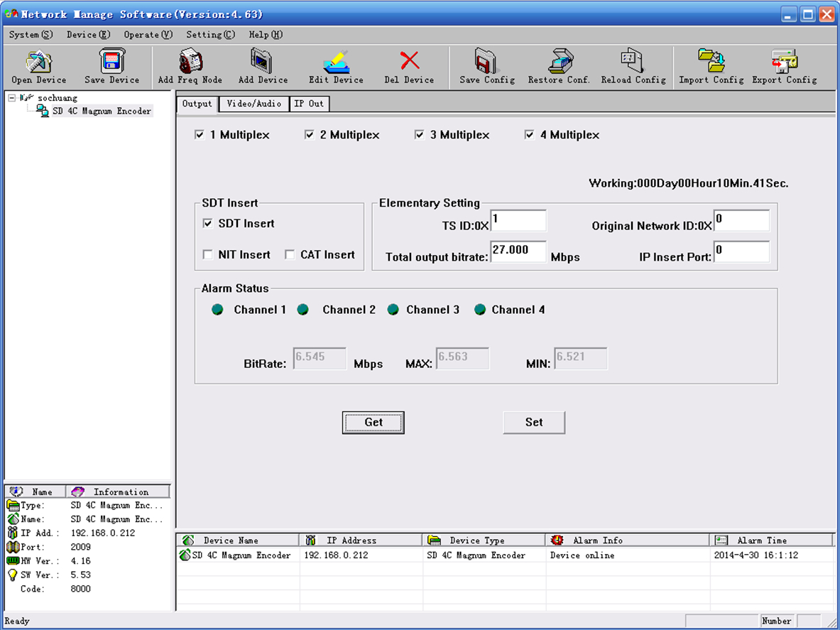Click the Edit Device icon
840x630 pixels.
click(x=336, y=61)
